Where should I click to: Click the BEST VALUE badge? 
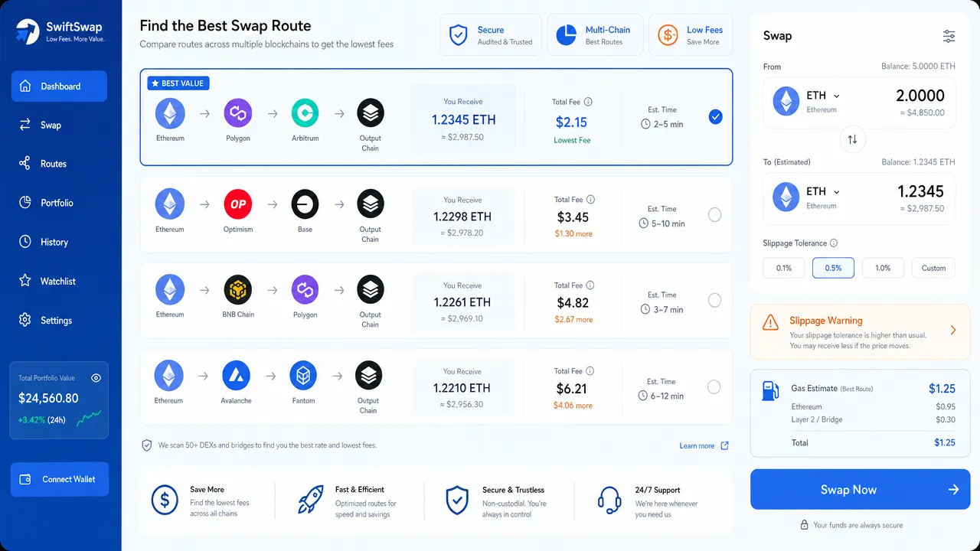[178, 83]
